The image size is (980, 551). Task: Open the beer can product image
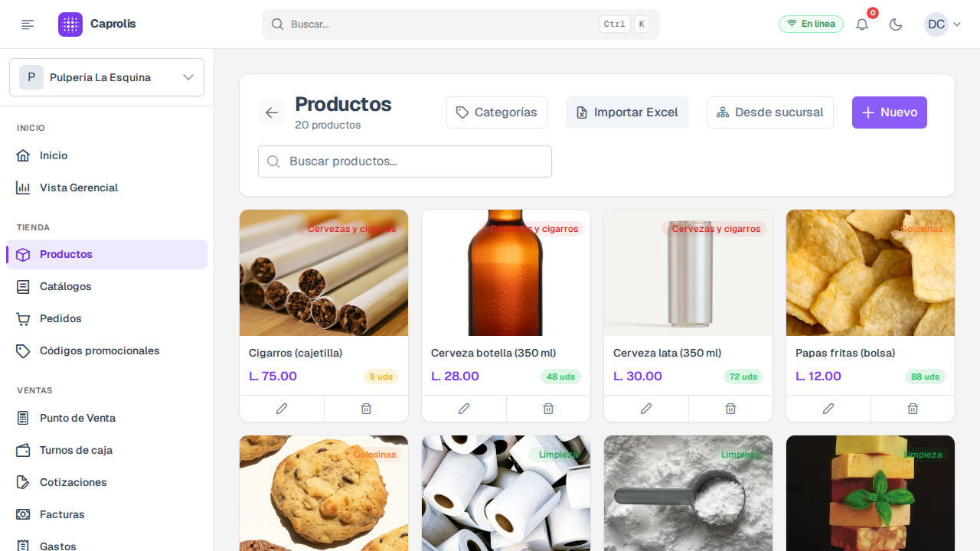(x=688, y=272)
